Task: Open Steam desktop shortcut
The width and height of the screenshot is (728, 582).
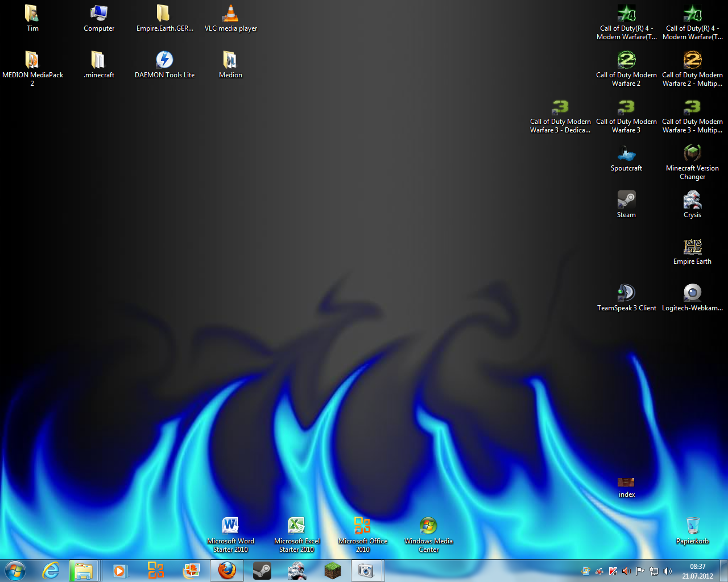Action: coord(626,201)
